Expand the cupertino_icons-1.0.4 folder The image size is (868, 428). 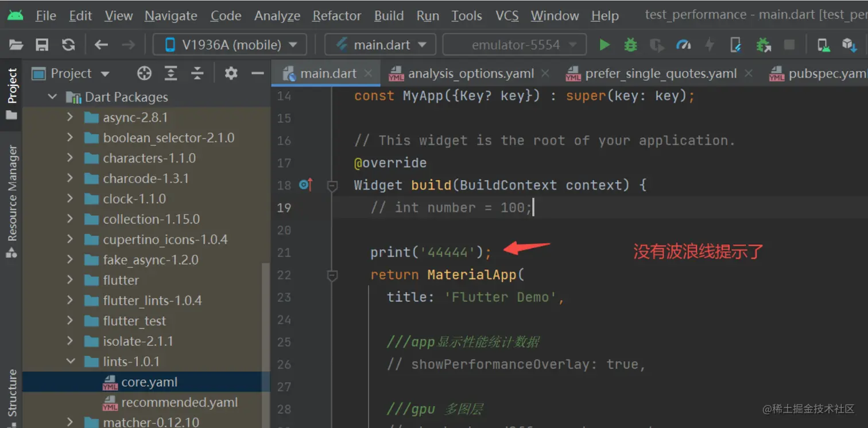coord(70,239)
